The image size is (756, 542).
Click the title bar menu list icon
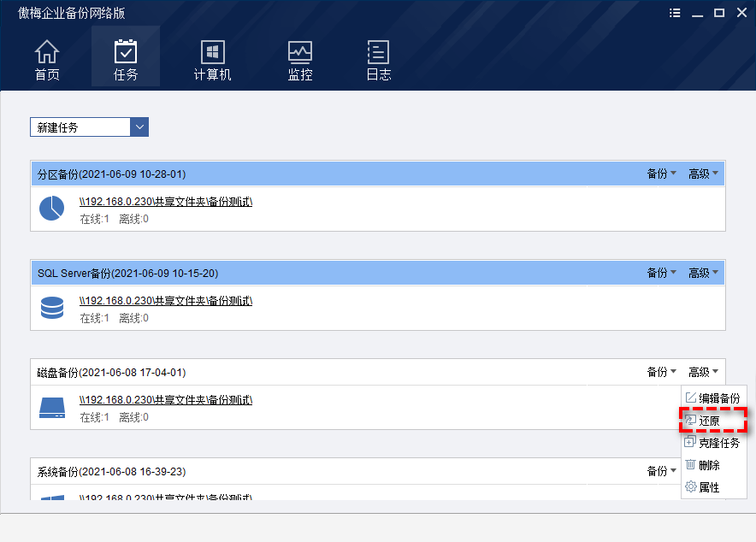(676, 13)
